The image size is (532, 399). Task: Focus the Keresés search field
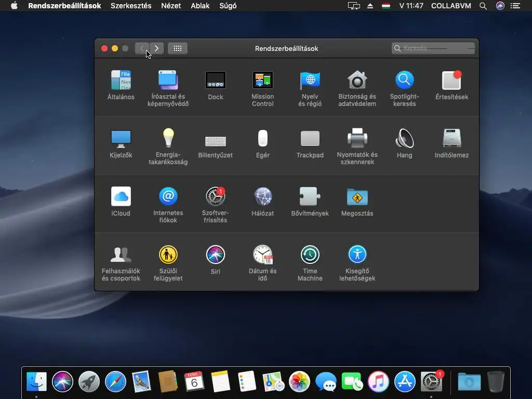pyautogui.click(x=433, y=48)
